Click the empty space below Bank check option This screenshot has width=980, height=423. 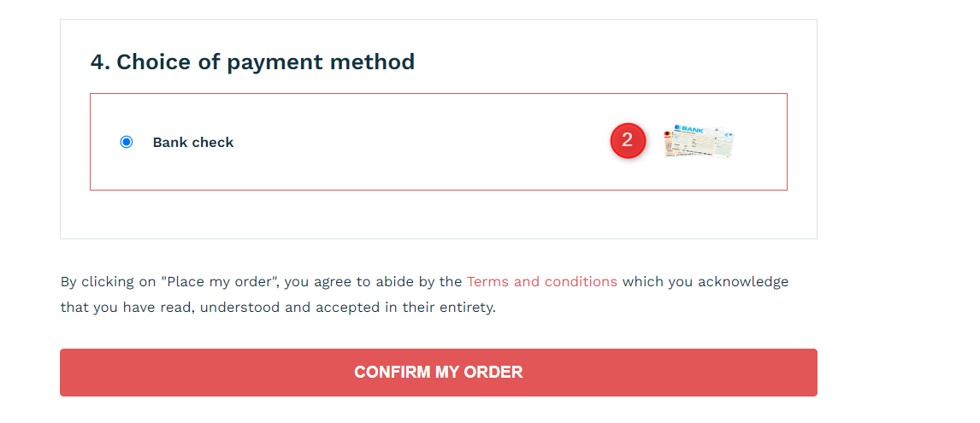coord(438,214)
